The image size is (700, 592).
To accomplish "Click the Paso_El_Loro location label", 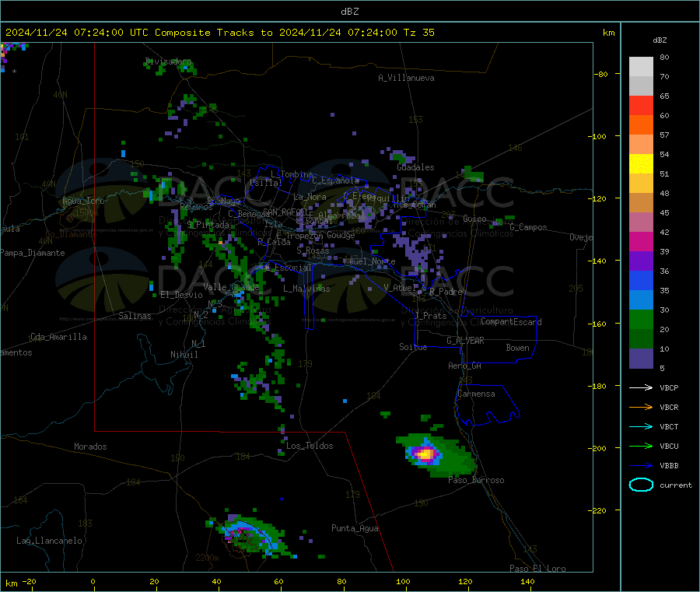I will [x=537, y=569].
